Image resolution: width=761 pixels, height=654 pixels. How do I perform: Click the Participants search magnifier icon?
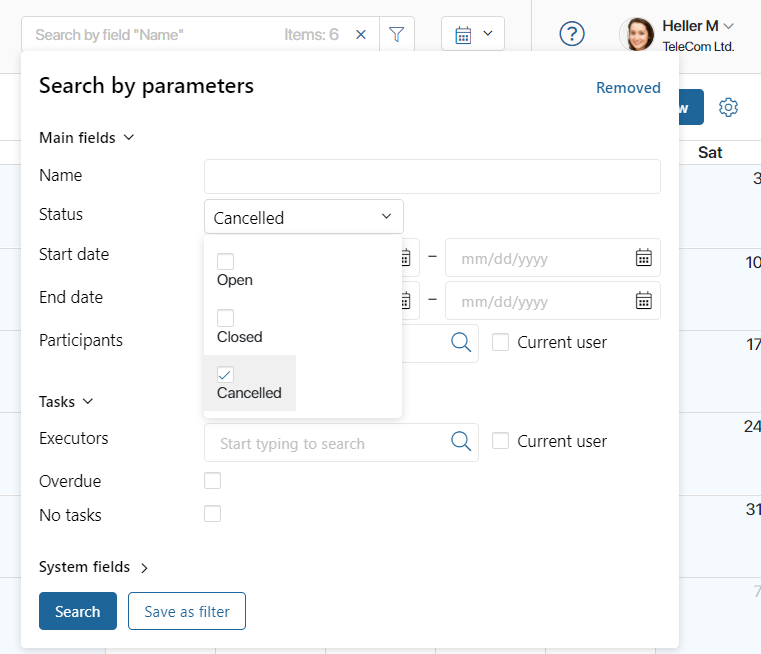point(461,343)
